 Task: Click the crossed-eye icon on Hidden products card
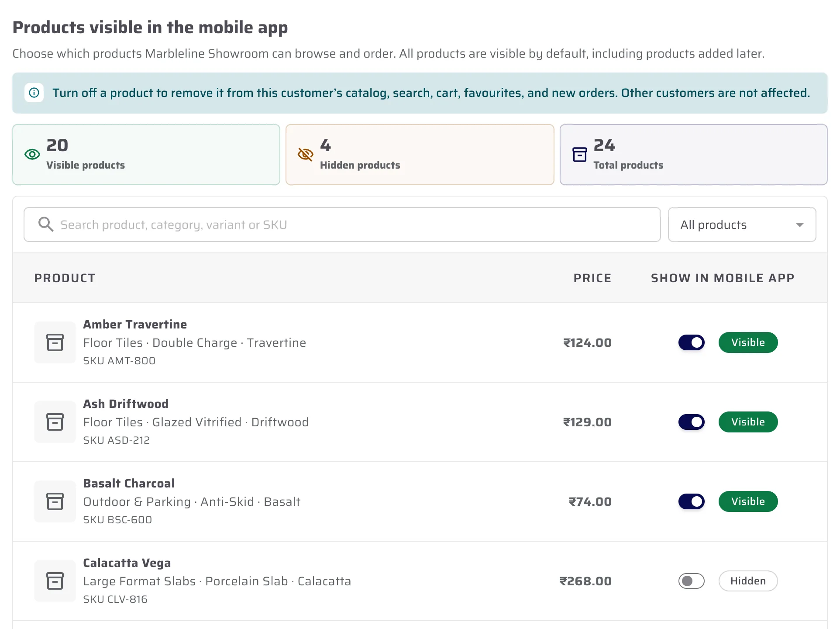pyautogui.click(x=306, y=155)
